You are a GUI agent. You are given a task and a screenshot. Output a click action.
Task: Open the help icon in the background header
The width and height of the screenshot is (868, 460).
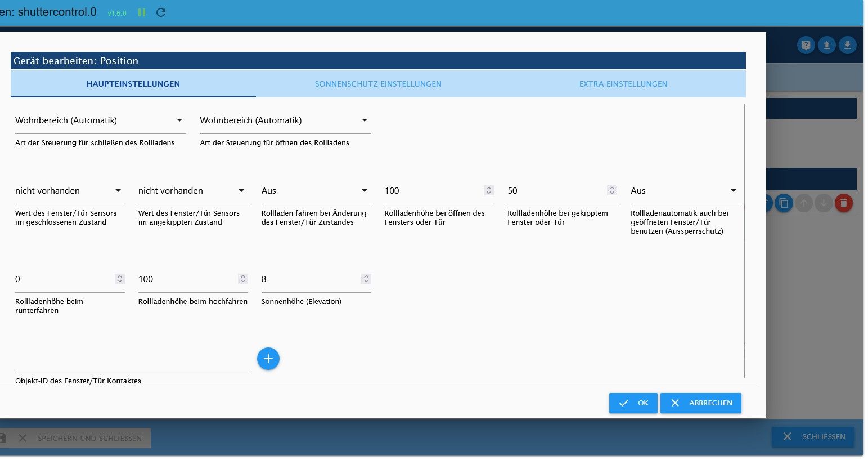[806, 45]
